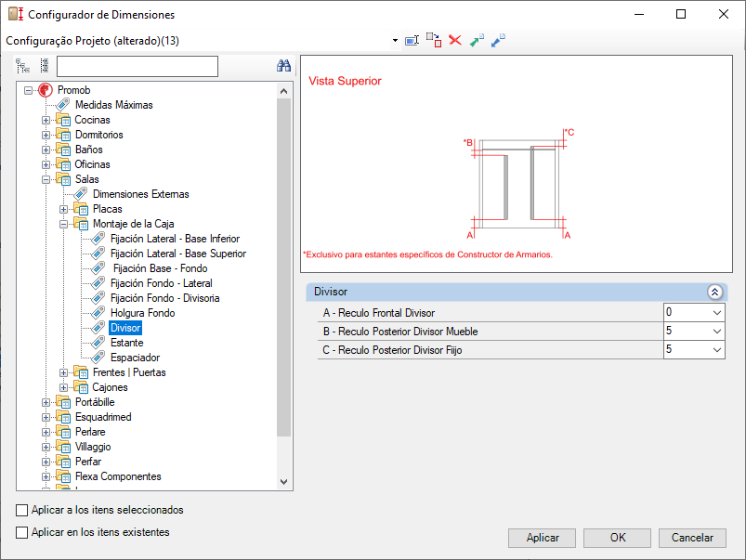Click the expand all tree icon
The image size is (746, 560).
(x=22, y=66)
